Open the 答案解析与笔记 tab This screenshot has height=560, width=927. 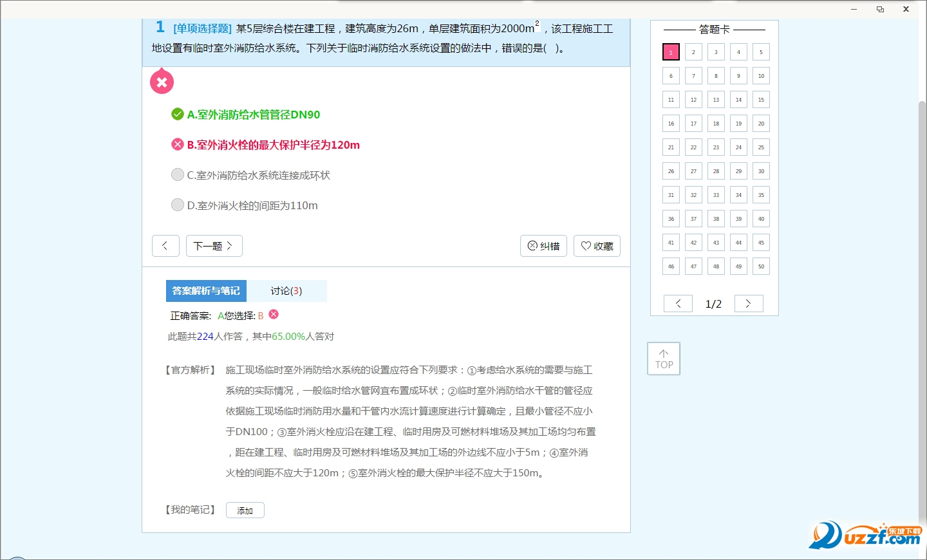pyautogui.click(x=206, y=291)
